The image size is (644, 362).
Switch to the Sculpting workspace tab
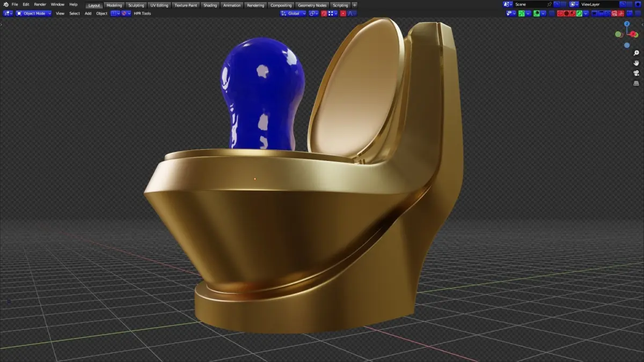(x=136, y=5)
